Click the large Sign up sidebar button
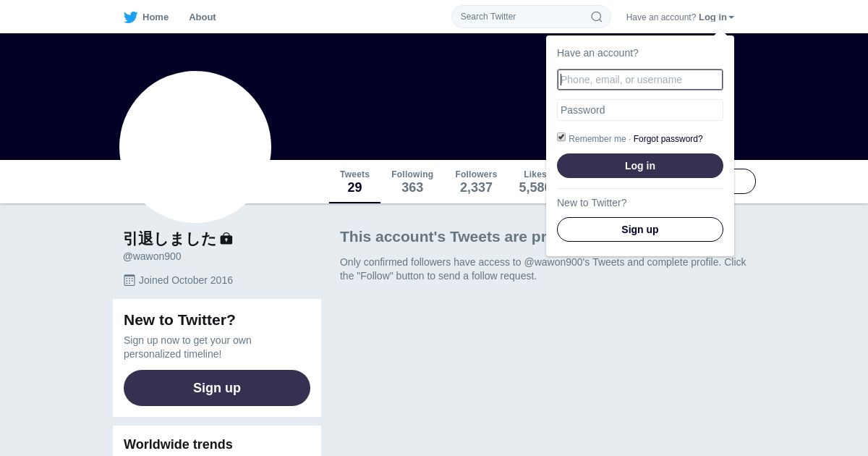 tap(217, 388)
